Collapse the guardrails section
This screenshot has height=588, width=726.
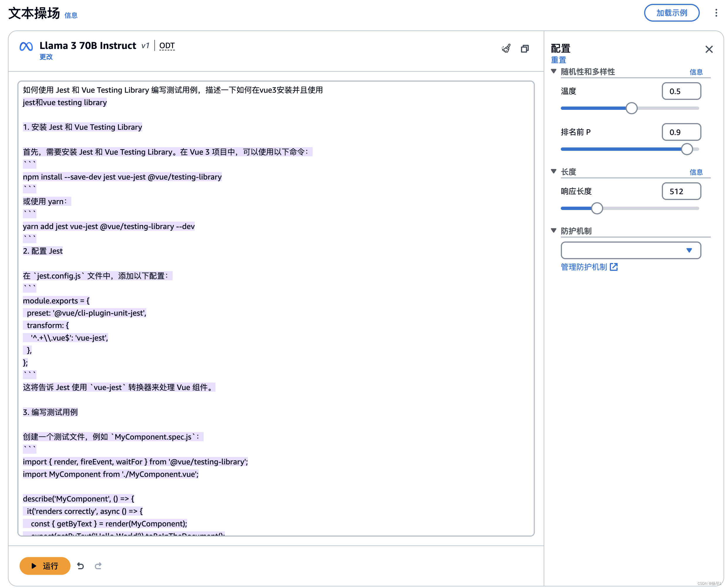coord(553,231)
